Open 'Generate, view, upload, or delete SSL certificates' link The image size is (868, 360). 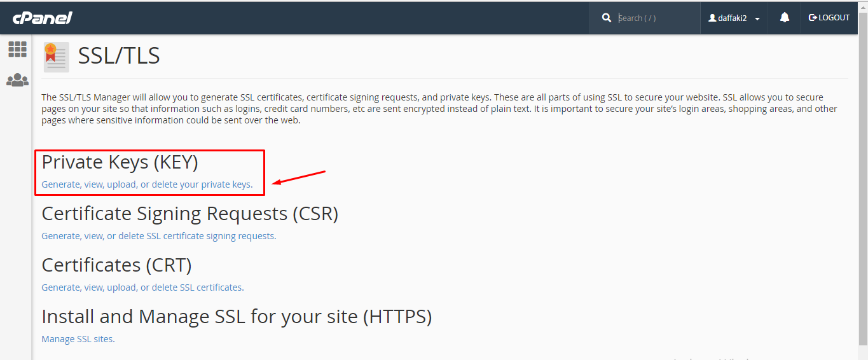pos(142,287)
